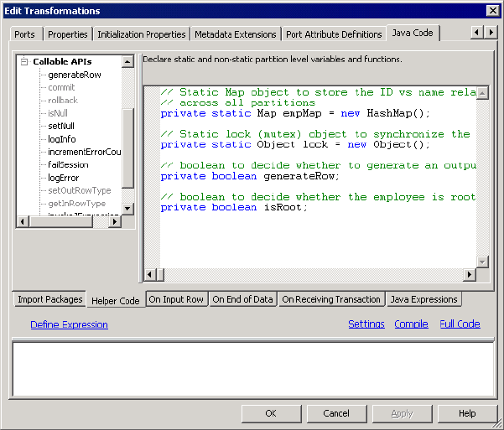The height and width of the screenshot is (430, 504).
Task: Click the Compile link
Action: [411, 324]
